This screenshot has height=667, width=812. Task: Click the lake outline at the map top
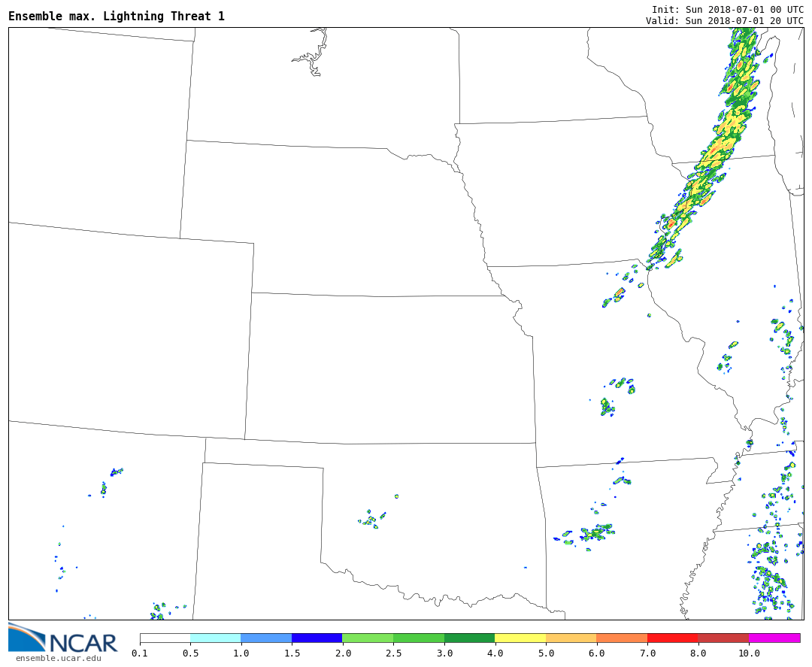point(311,56)
